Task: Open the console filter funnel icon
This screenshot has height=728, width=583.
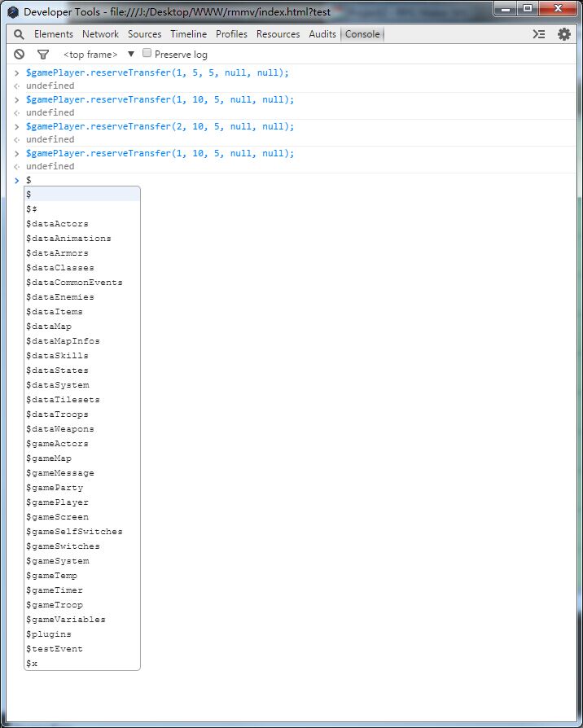Action: (42, 55)
